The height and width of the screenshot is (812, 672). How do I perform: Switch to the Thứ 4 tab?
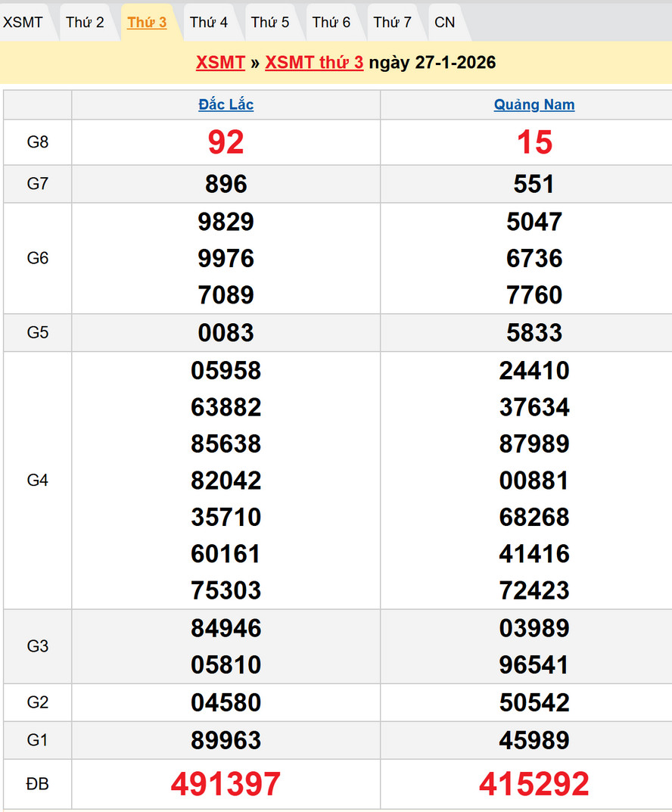click(x=209, y=23)
